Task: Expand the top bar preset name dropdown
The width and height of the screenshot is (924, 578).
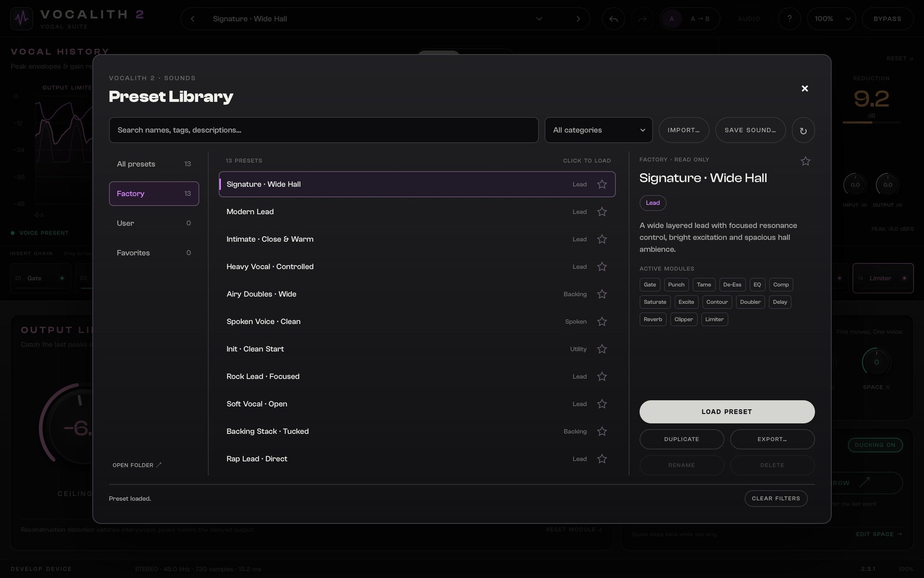Action: tap(539, 19)
